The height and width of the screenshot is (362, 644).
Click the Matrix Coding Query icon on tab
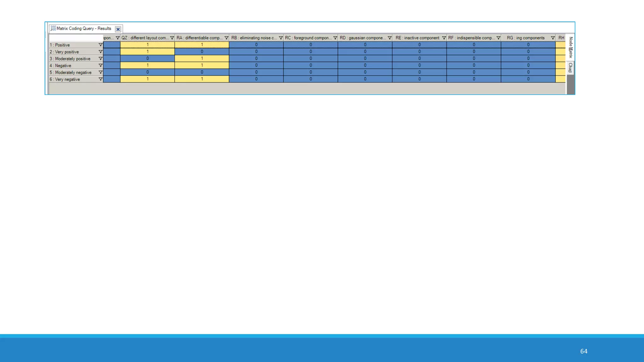point(53,29)
